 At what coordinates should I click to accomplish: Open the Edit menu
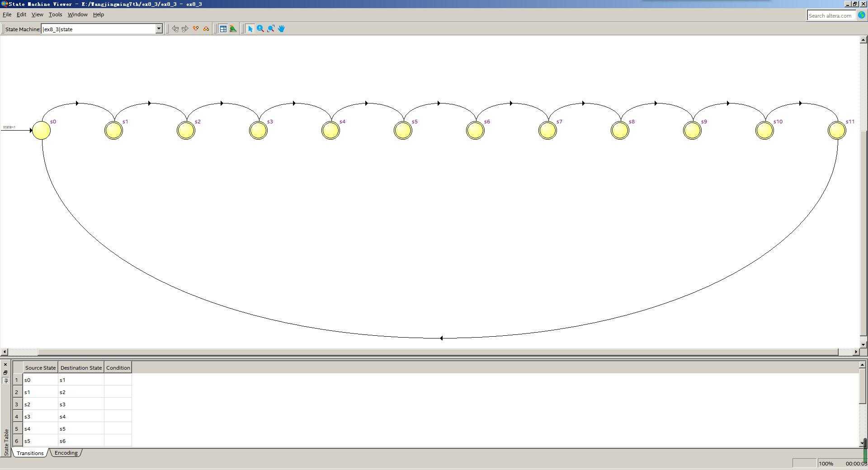(21, 14)
